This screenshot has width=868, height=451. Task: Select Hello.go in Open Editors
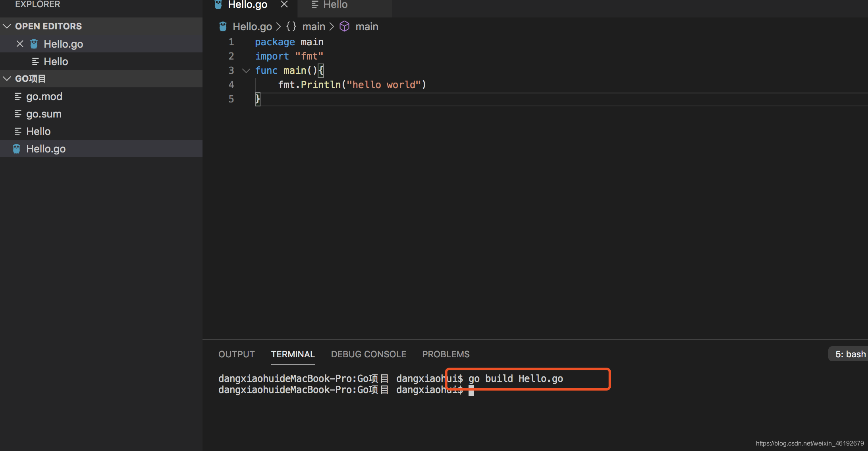101,44
